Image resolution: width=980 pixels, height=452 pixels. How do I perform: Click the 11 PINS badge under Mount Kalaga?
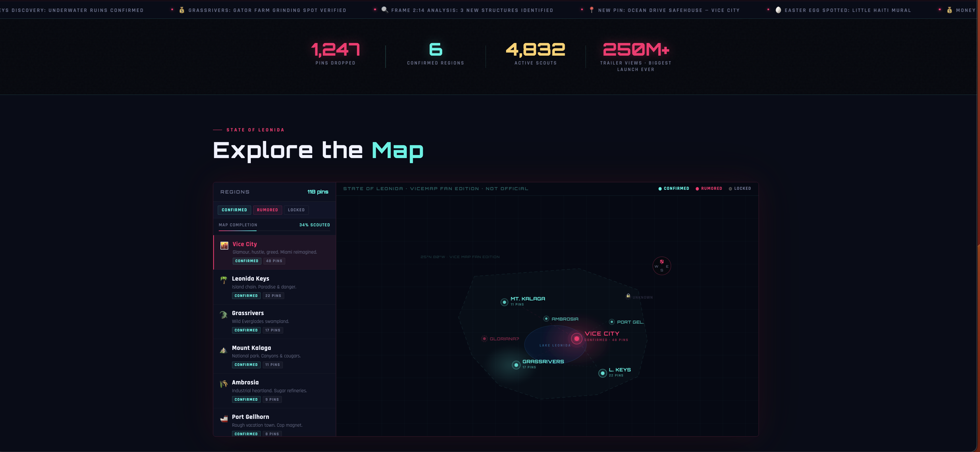coord(272,365)
